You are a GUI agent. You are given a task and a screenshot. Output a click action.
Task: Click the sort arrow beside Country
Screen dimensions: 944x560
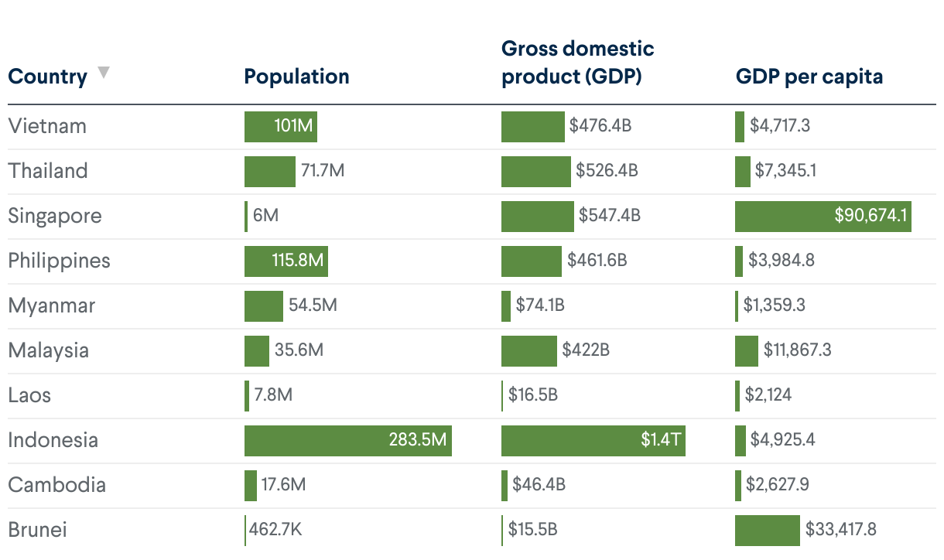[104, 73]
